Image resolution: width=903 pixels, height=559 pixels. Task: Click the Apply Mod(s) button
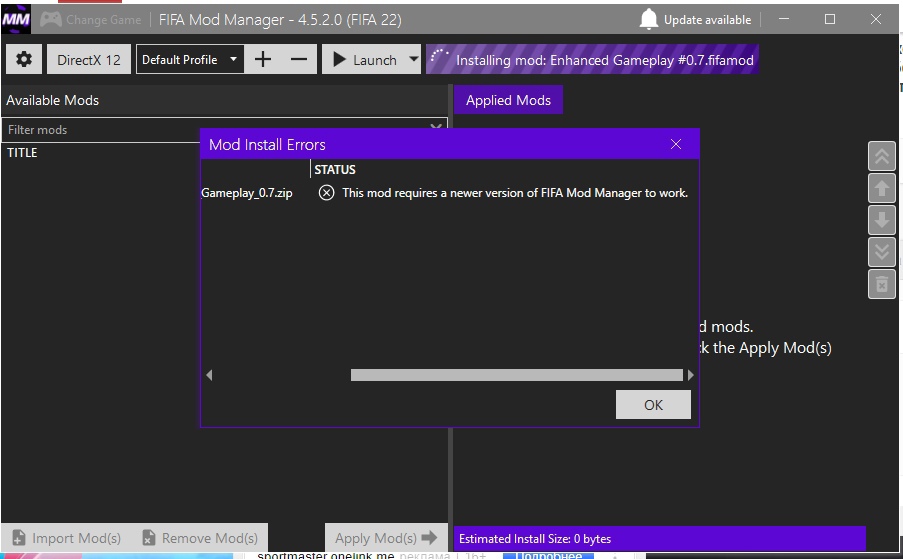tap(386, 538)
